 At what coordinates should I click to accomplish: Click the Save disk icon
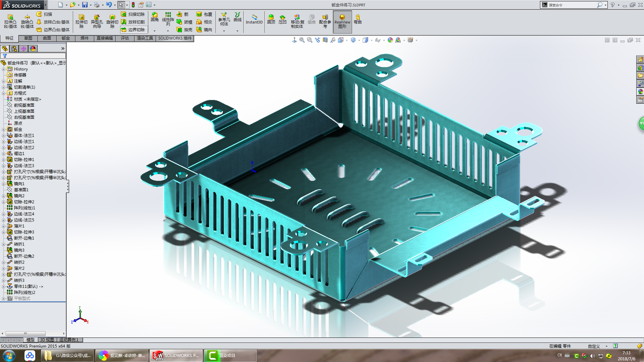coord(85,5)
